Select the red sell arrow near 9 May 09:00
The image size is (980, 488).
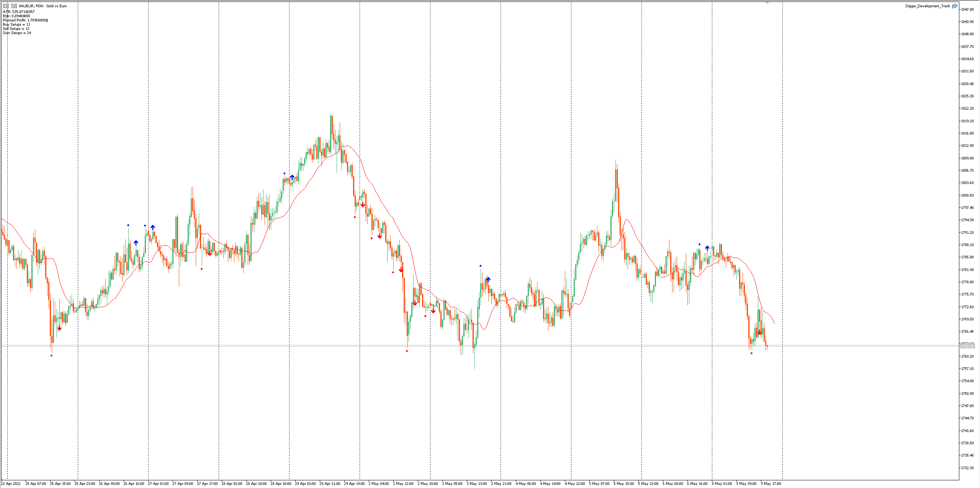(759, 332)
